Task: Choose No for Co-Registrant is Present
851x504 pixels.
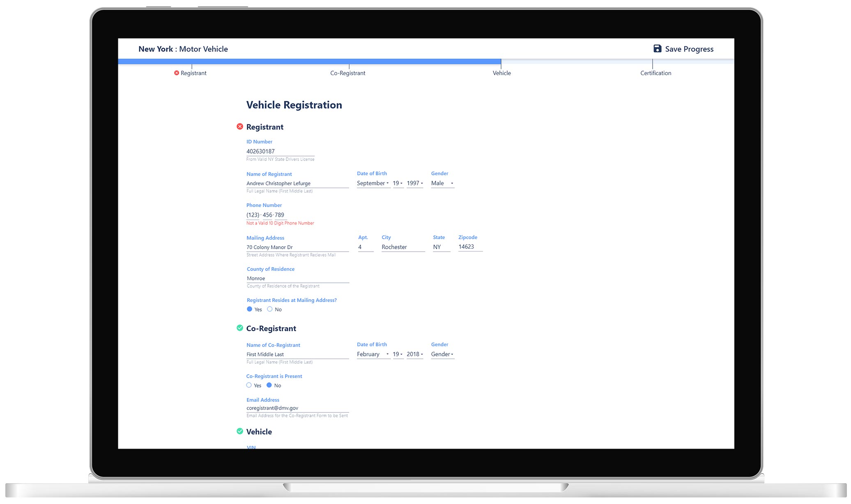Action: [269, 385]
